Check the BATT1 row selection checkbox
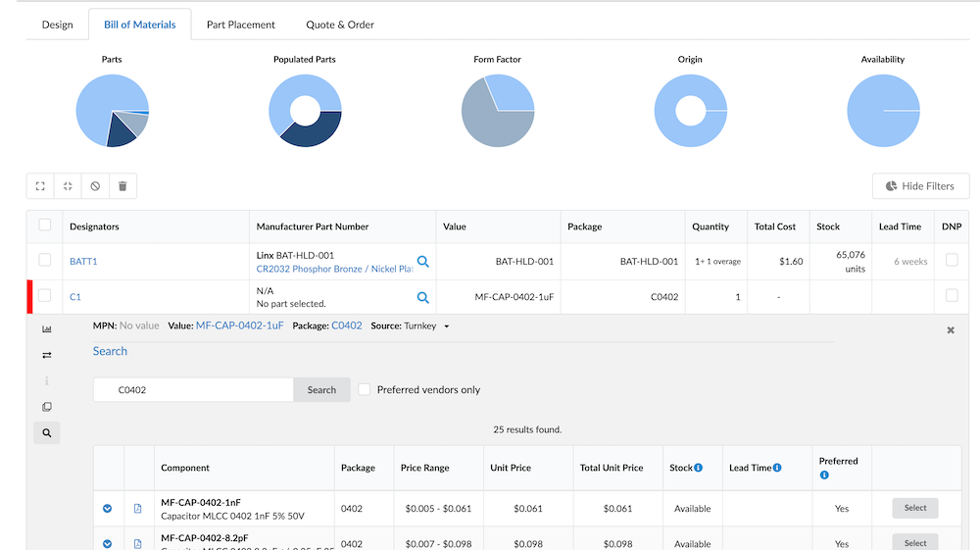Screen dimensions: 980x550 (x=44, y=261)
